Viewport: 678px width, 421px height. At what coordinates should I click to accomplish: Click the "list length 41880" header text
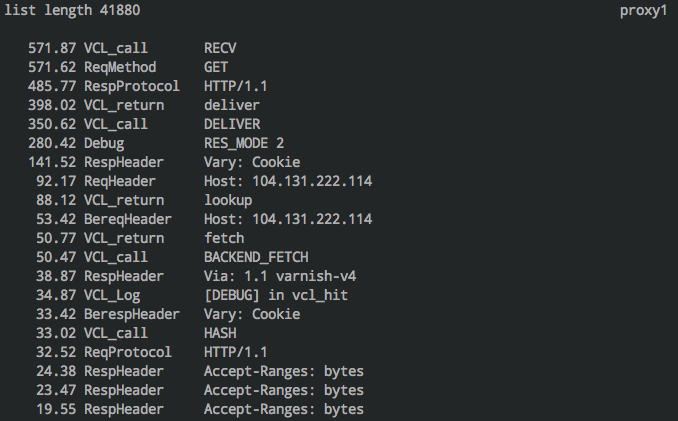[x=73, y=11]
